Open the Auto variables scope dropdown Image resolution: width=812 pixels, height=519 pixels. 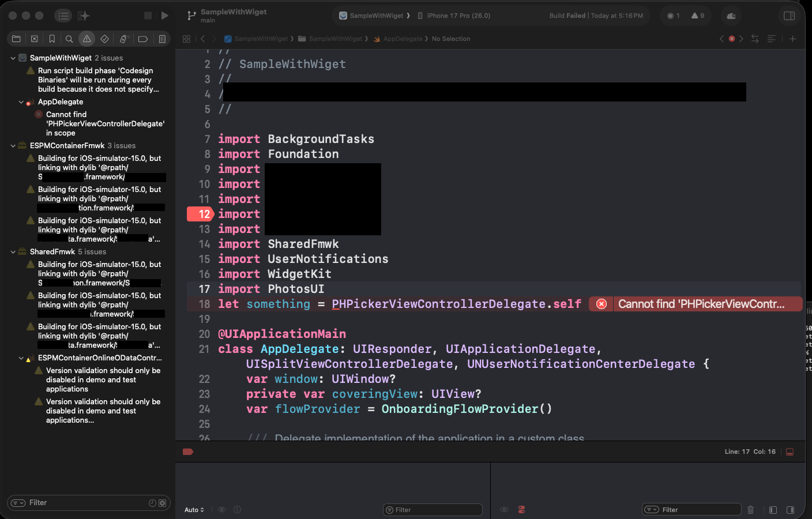(x=194, y=510)
